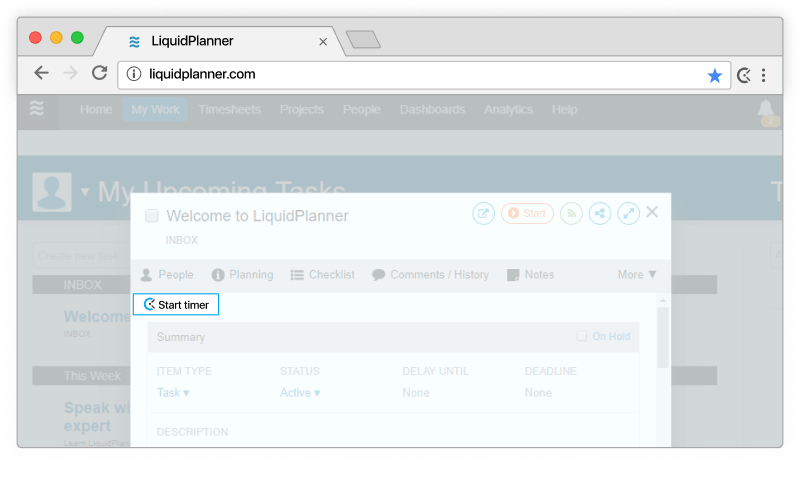Click the site info icon in address bar
This screenshot has height=477, width=800.
point(134,74)
